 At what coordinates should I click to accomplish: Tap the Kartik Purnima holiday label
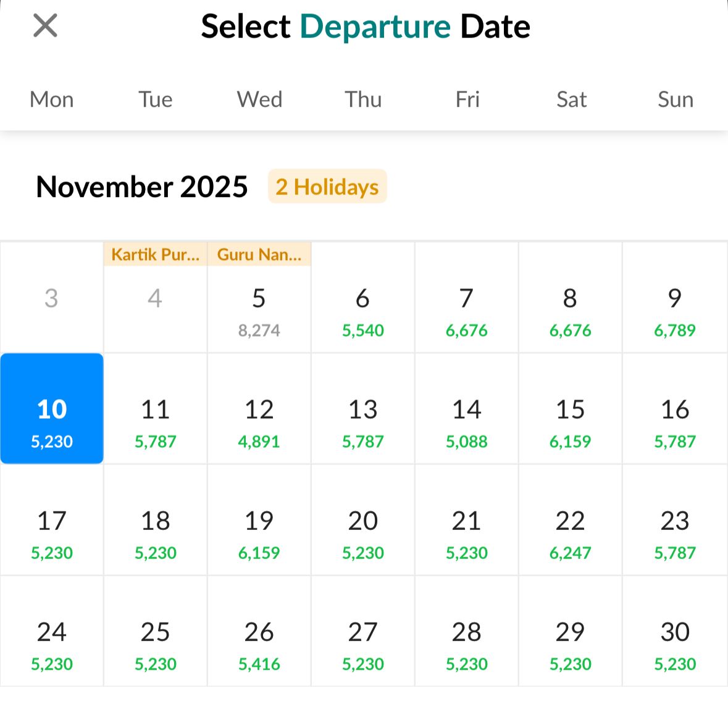(155, 254)
